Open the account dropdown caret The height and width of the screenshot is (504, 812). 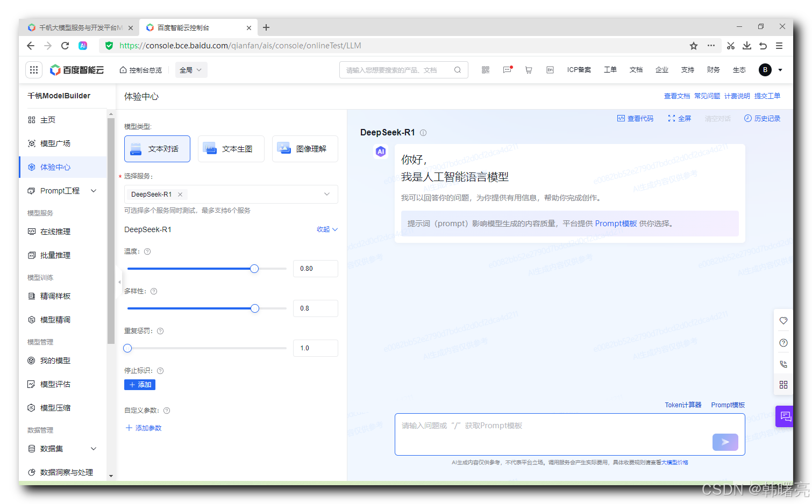pyautogui.click(x=780, y=70)
